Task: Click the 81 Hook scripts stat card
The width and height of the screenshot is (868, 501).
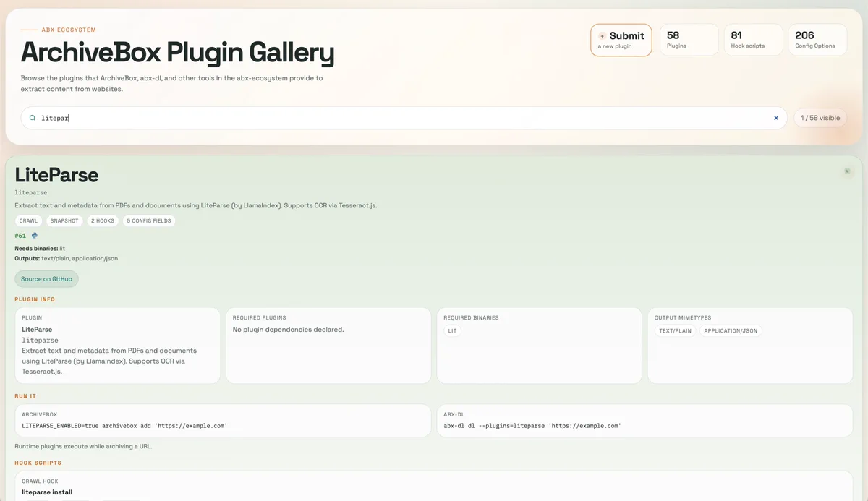Action: point(753,40)
